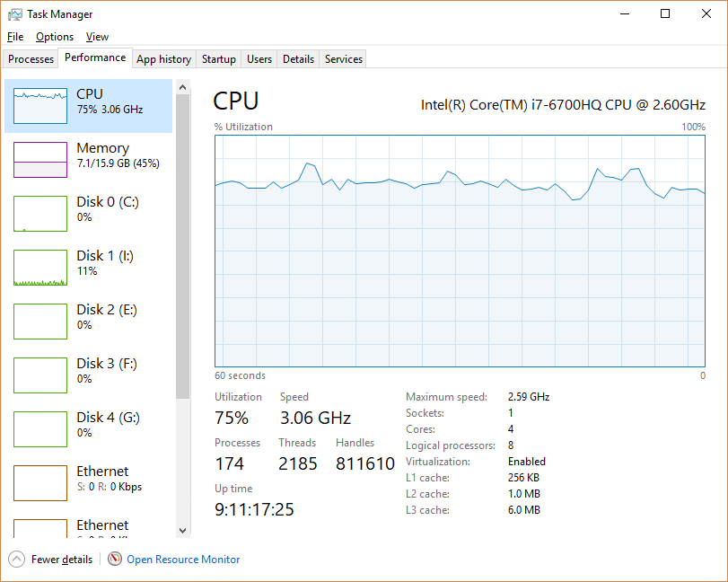Click the Task Manager title bar icon
The width and height of the screenshot is (728, 582).
pyautogui.click(x=15, y=14)
